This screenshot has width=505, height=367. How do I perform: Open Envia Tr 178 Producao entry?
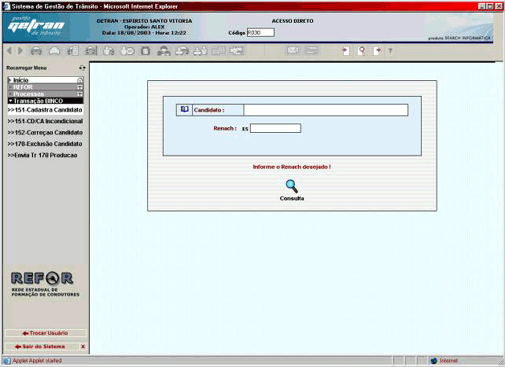click(x=42, y=155)
